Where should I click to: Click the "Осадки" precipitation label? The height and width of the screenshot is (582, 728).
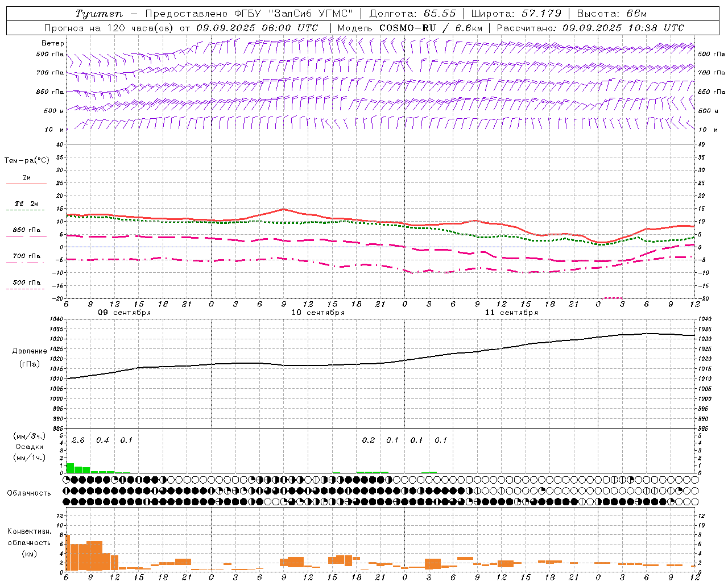pyautogui.click(x=29, y=447)
